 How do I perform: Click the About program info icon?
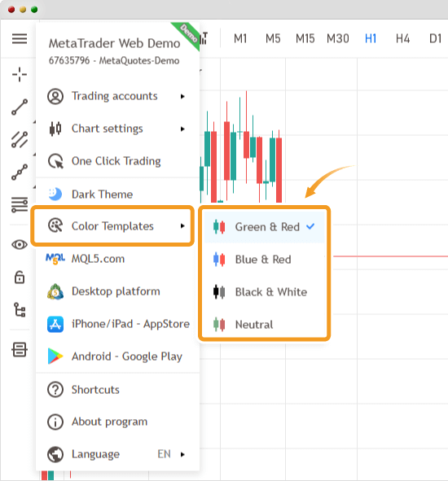tap(55, 422)
